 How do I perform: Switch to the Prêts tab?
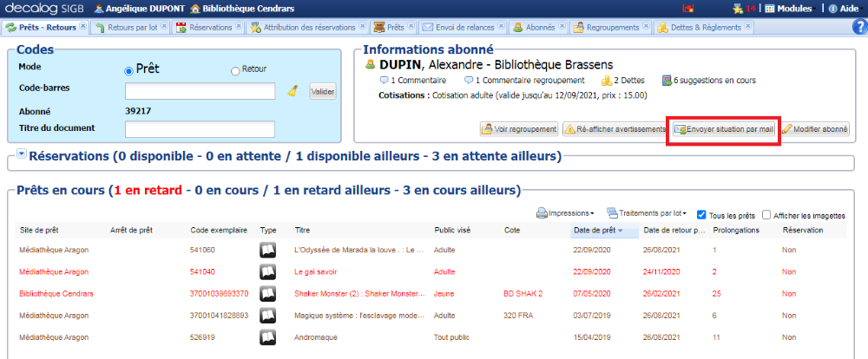(395, 27)
